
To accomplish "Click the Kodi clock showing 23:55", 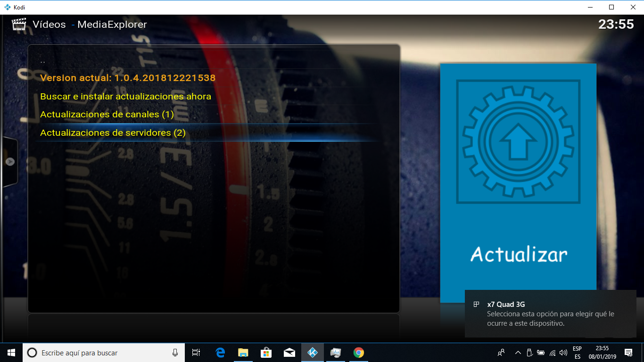I will [x=616, y=24].
